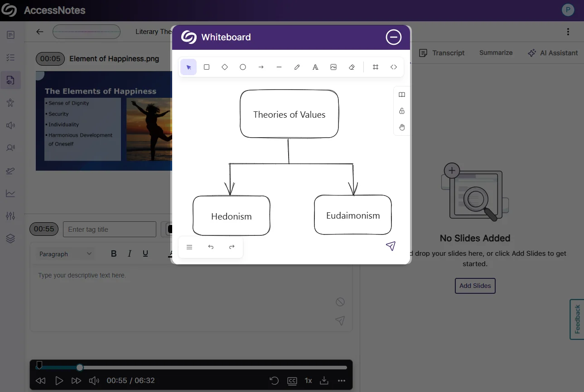The image size is (584, 392).
Task: Open the Paragraph style dropdown
Action: point(65,254)
